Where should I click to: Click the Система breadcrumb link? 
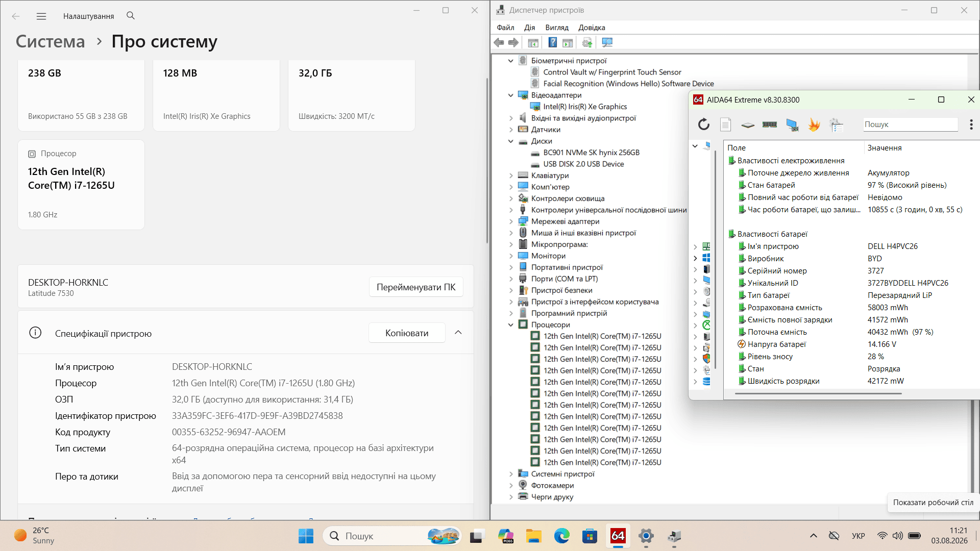[50, 41]
